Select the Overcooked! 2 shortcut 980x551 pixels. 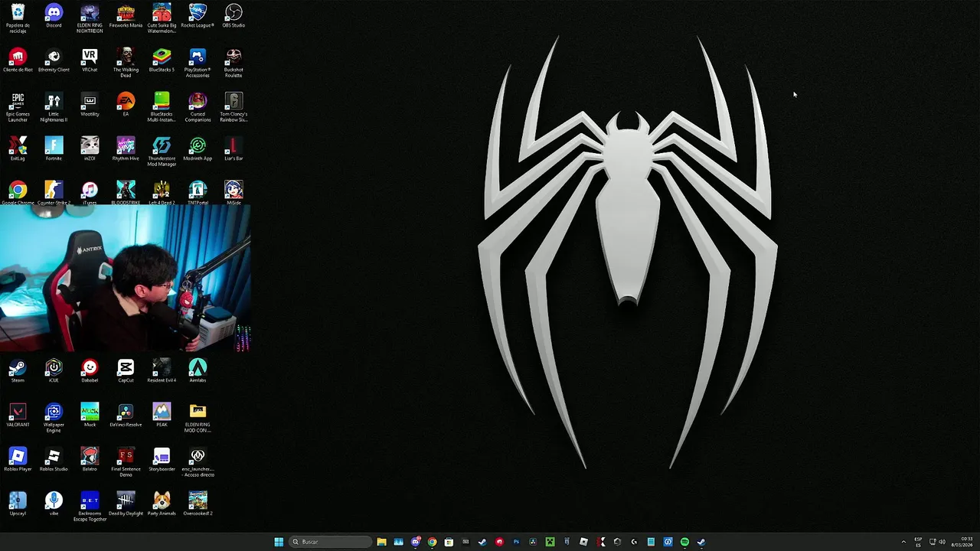pyautogui.click(x=198, y=504)
